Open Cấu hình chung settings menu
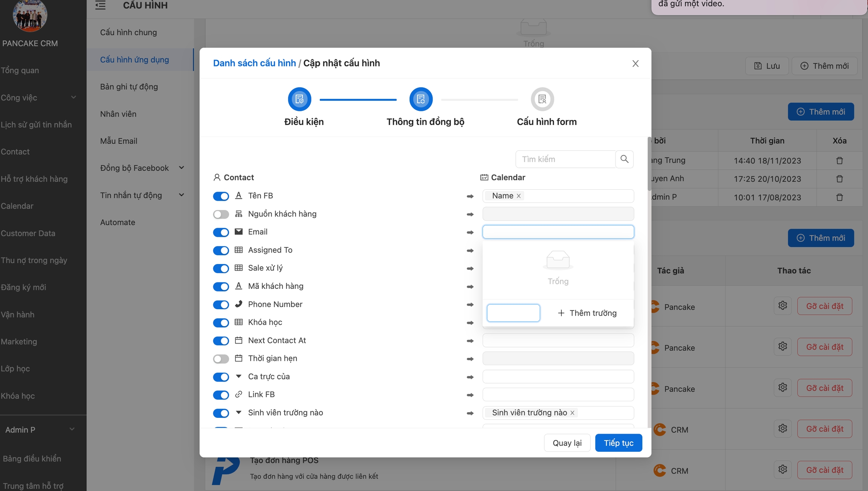The height and width of the screenshot is (491, 868). [x=128, y=32]
